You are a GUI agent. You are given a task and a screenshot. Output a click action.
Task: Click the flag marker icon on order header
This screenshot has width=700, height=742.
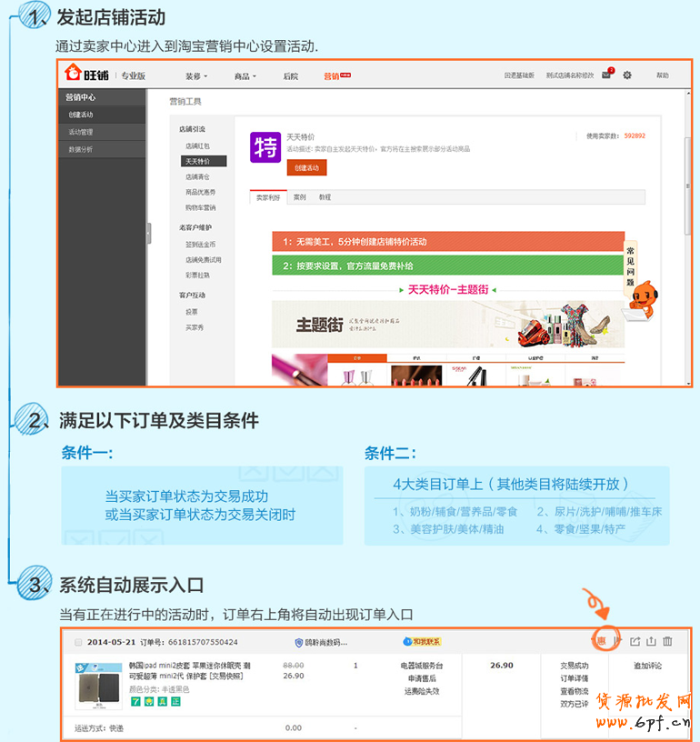point(617,641)
